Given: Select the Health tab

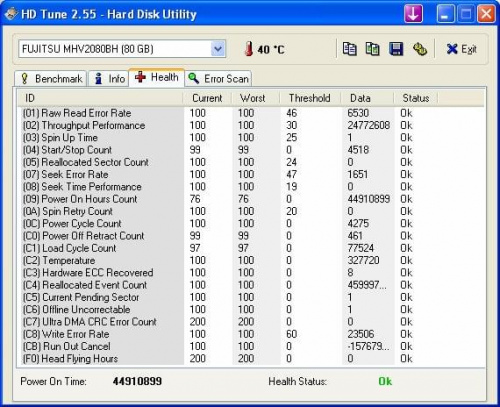Looking at the screenshot, I should [157, 77].
